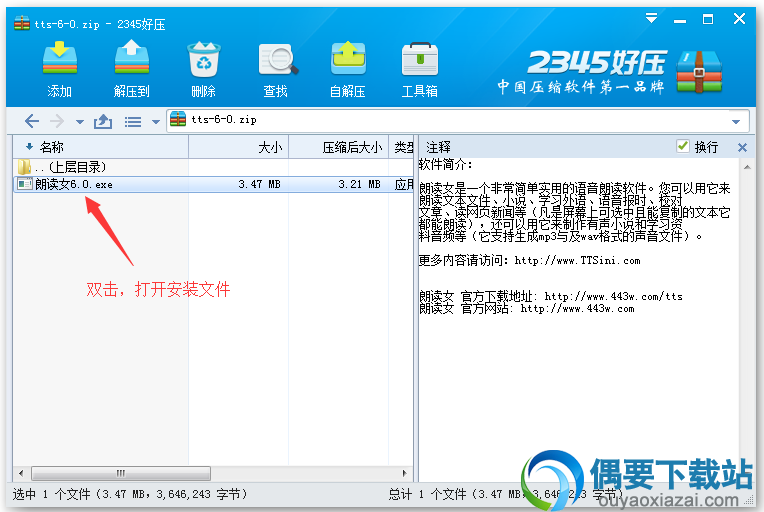The width and height of the screenshot is (764, 512).
Task: Open navigation history dropdown arrow
Action: [x=80, y=122]
